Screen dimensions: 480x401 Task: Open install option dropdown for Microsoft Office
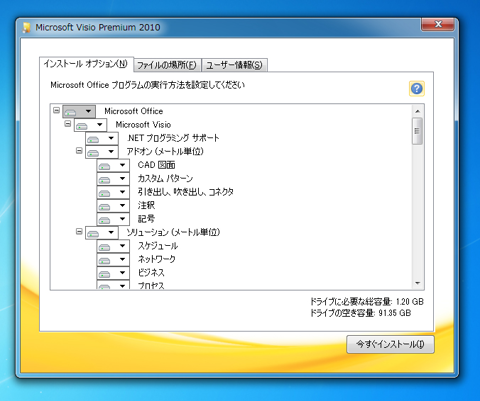click(x=79, y=111)
